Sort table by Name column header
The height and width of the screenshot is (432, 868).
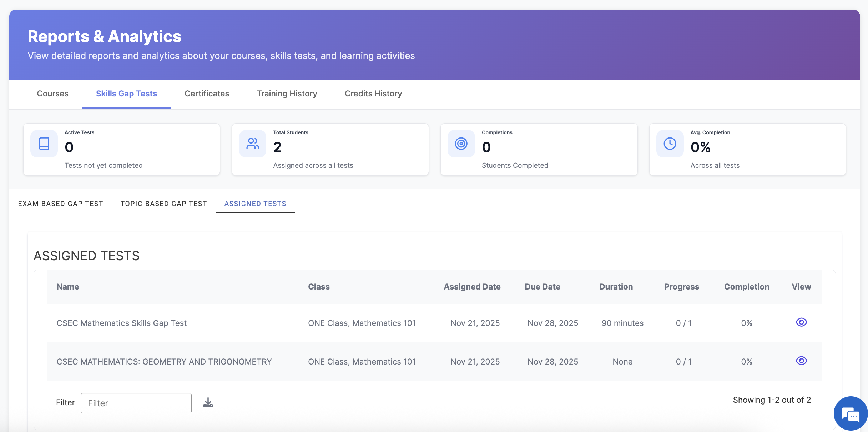(x=68, y=287)
